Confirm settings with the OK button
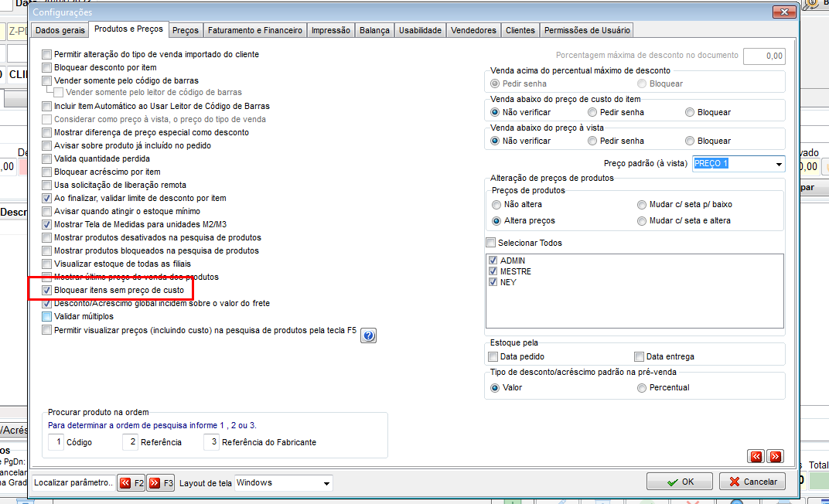 point(680,482)
